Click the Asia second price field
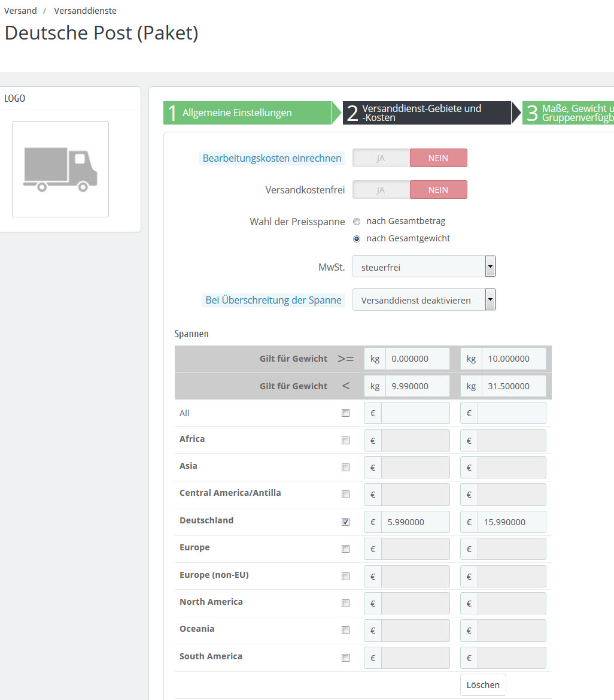614x700 pixels. 512,468
